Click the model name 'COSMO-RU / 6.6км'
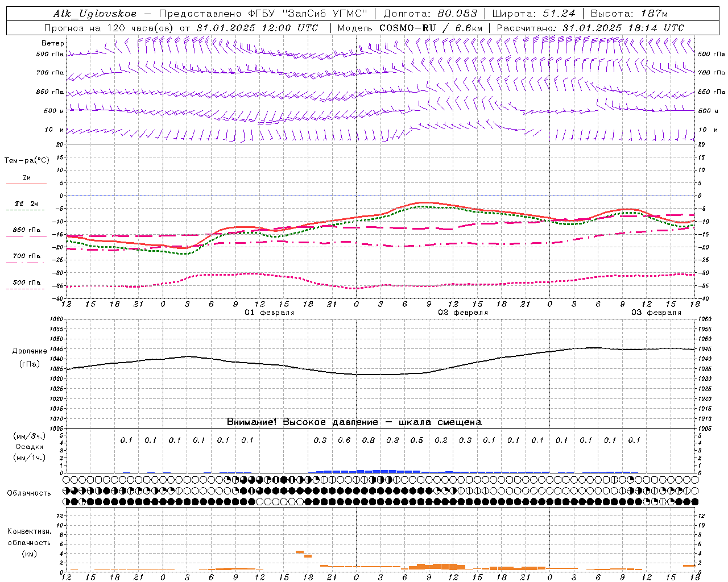The width and height of the screenshot is (728, 582). [431, 28]
